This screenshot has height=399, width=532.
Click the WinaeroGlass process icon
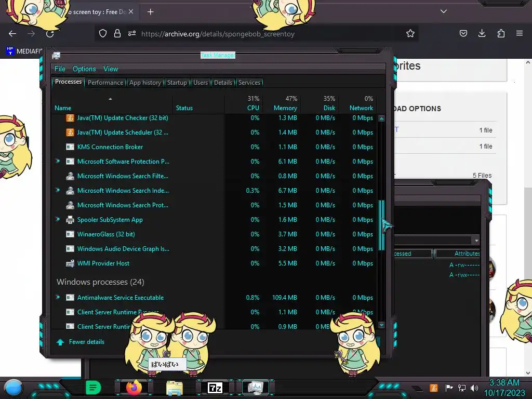point(70,234)
